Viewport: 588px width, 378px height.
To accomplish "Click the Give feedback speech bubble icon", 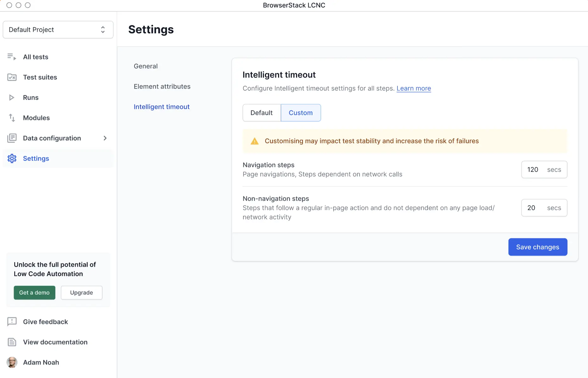I will (12, 322).
